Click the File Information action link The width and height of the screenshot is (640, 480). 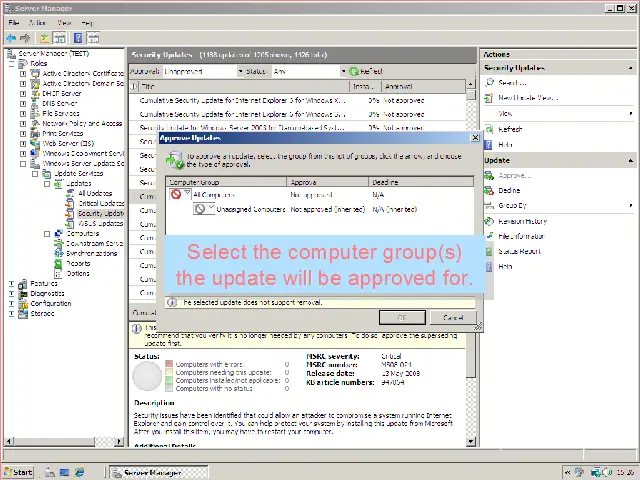pyautogui.click(x=521, y=236)
